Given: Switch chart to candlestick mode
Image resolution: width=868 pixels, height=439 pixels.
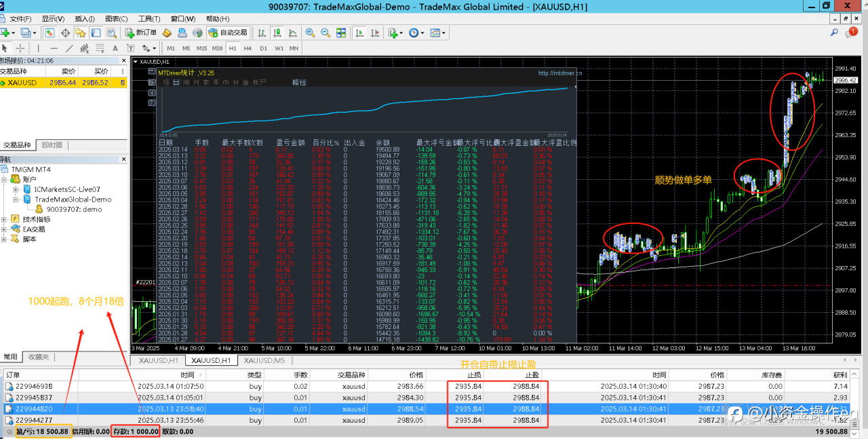Looking at the screenshot, I should [279, 33].
